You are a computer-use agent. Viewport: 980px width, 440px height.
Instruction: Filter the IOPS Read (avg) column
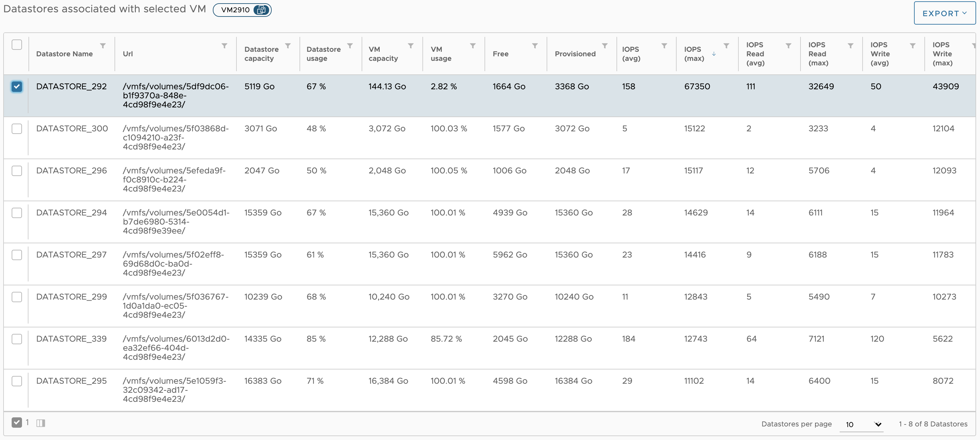click(x=789, y=46)
